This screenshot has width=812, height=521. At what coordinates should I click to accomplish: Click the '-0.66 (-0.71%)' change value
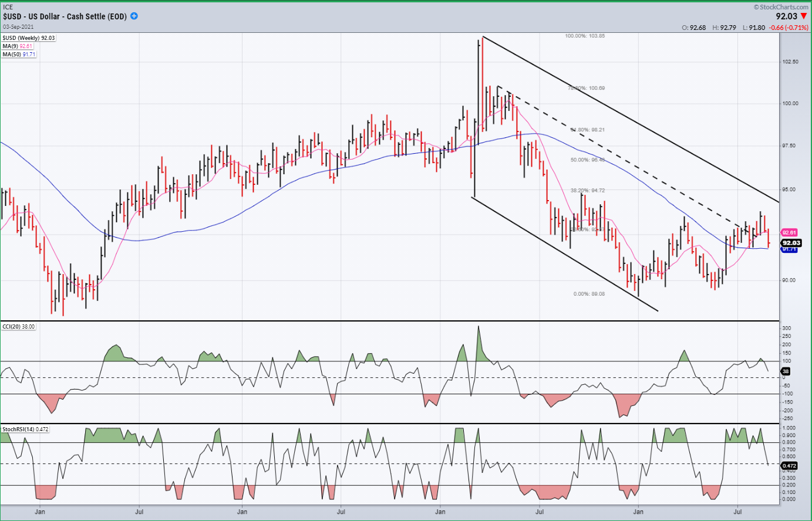pyautogui.click(x=789, y=28)
